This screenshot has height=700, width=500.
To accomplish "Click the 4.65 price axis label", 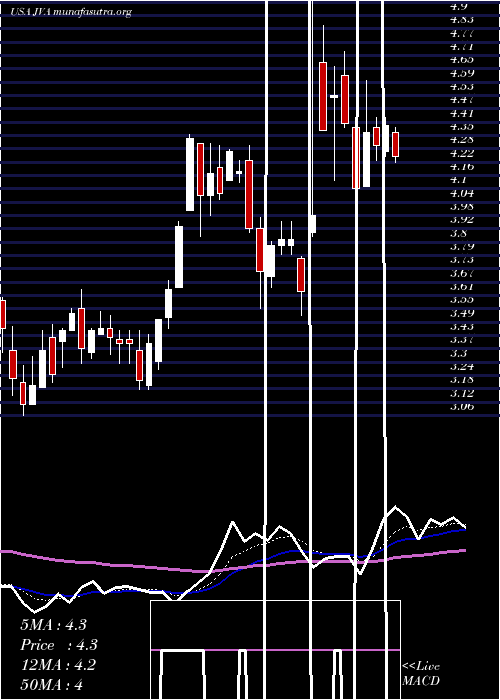I will point(462,59).
